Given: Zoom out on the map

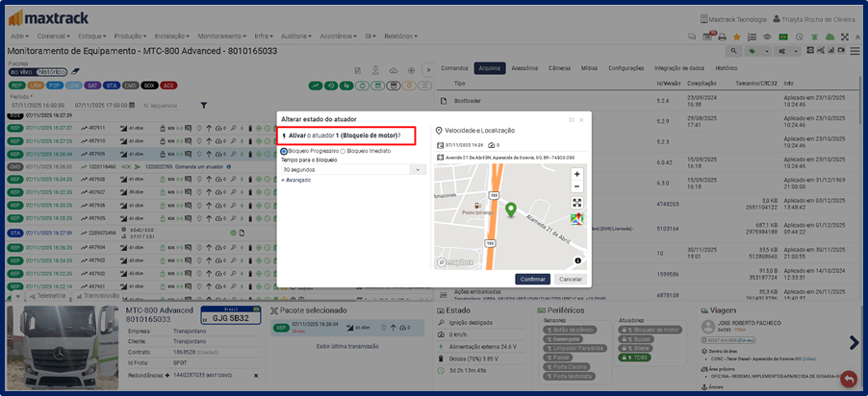Looking at the screenshot, I should (576, 186).
